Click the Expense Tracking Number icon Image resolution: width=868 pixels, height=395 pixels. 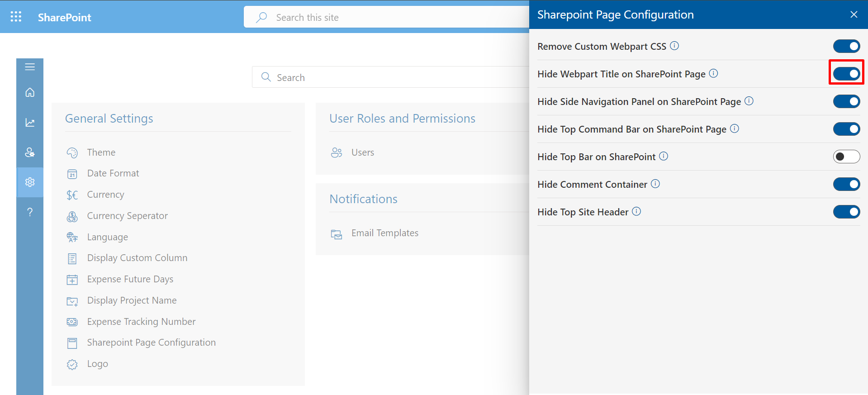tap(72, 322)
